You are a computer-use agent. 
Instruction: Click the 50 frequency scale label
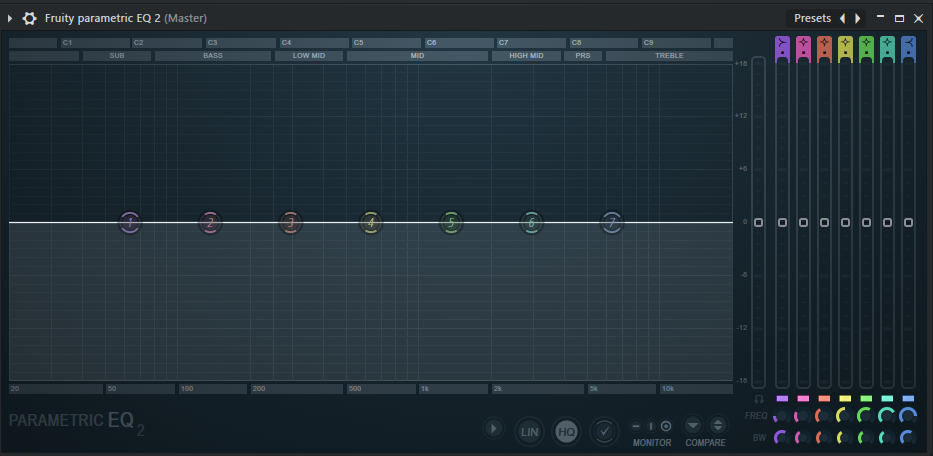[x=140, y=389]
